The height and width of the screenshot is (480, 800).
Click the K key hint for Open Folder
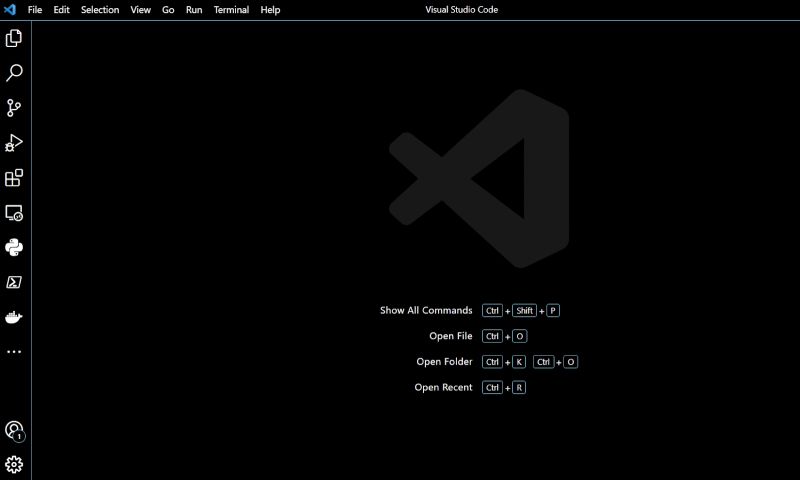coord(518,362)
